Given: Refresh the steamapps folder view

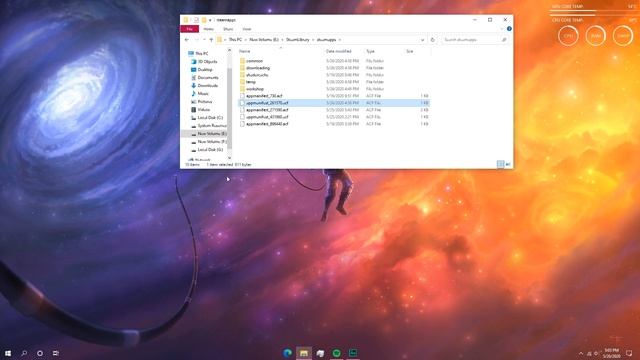Looking at the screenshot, I should point(433,40).
